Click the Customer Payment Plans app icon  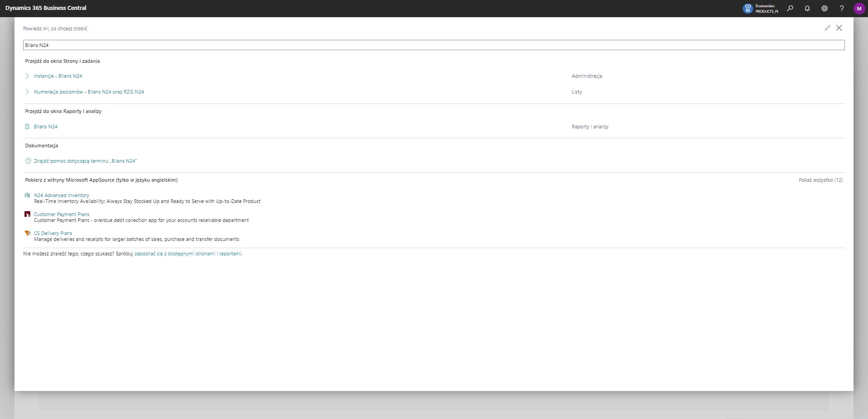(x=28, y=214)
